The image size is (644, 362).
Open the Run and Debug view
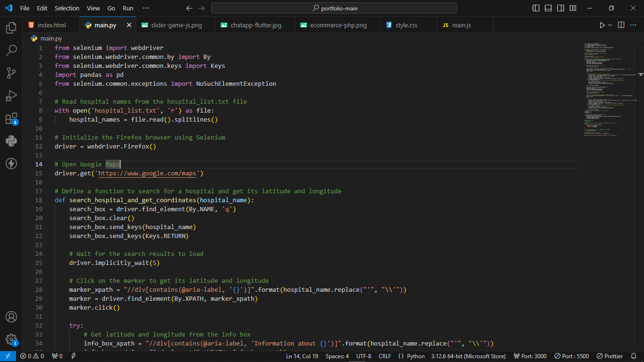click(x=11, y=96)
